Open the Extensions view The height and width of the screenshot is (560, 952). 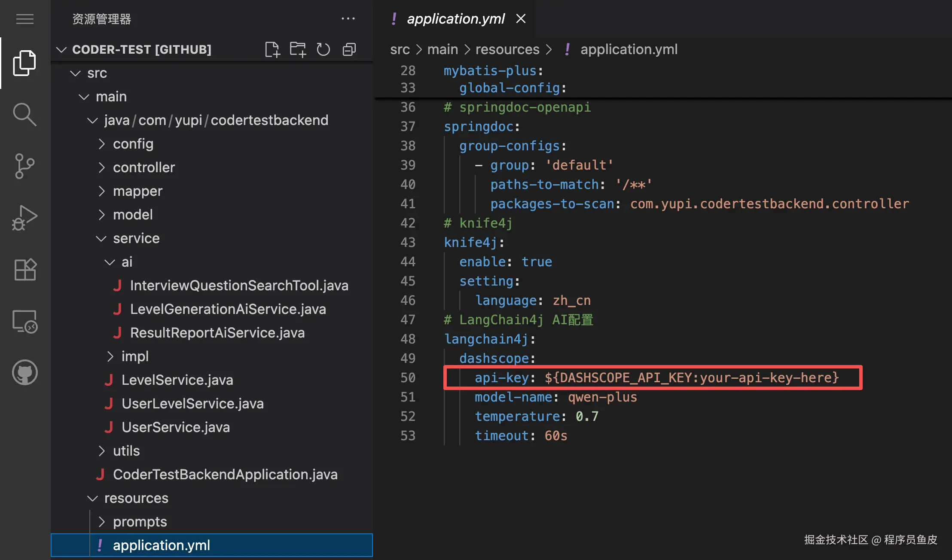(x=24, y=270)
